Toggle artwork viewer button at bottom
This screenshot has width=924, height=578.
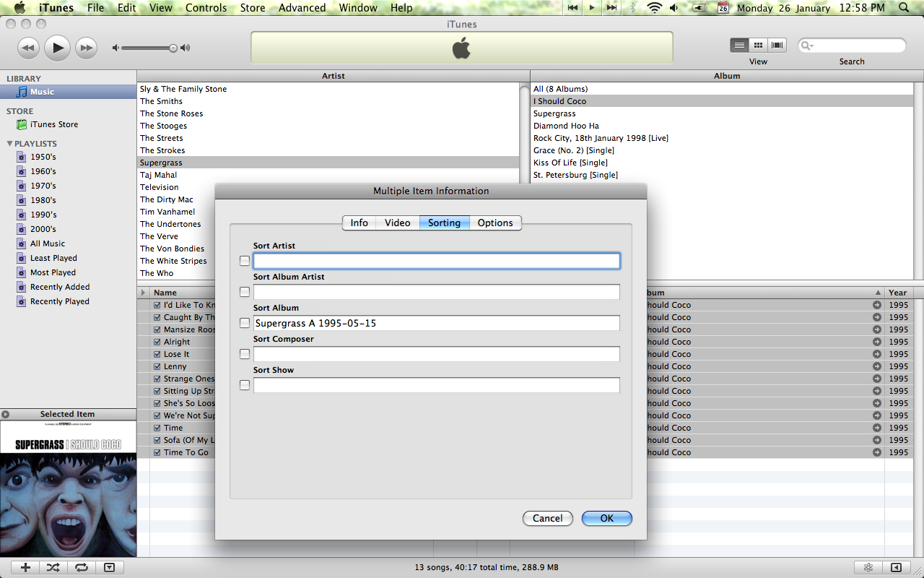(x=109, y=568)
